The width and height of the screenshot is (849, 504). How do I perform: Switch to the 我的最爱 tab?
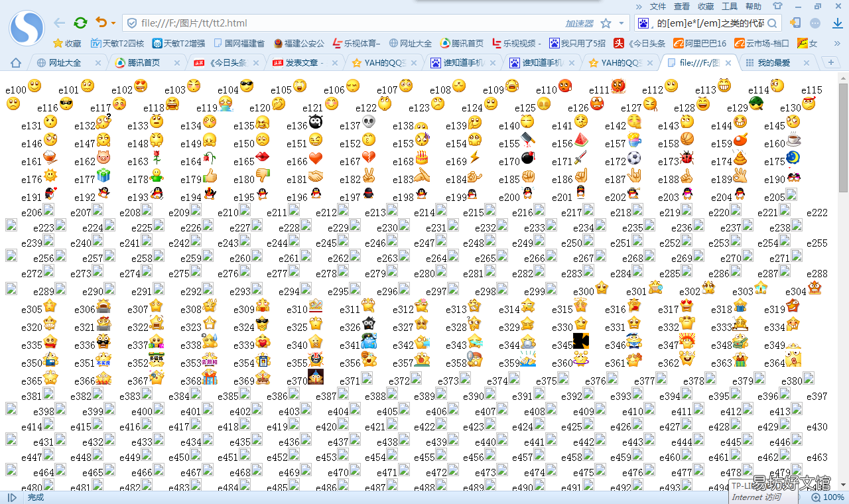[777, 63]
